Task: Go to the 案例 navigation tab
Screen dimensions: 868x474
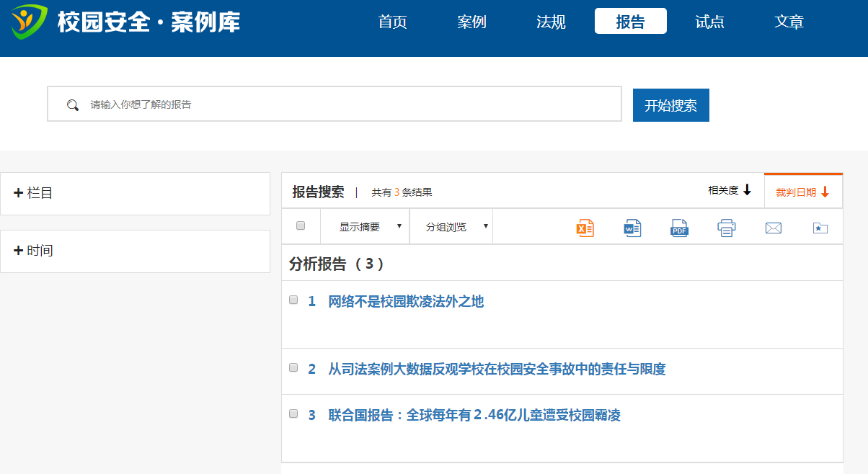Action: coord(471,22)
